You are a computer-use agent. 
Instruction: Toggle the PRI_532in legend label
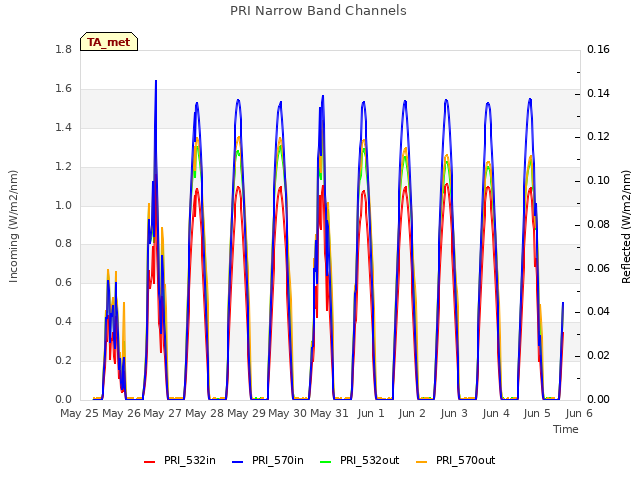[190, 460]
